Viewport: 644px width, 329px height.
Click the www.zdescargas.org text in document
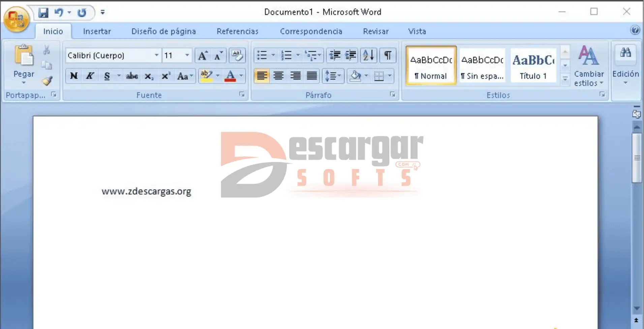click(x=146, y=191)
